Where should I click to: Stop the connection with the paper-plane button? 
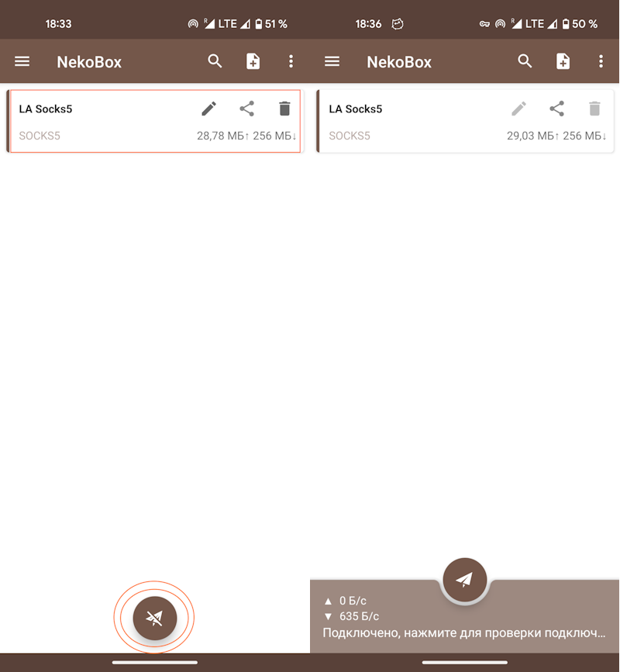pyautogui.click(x=465, y=579)
